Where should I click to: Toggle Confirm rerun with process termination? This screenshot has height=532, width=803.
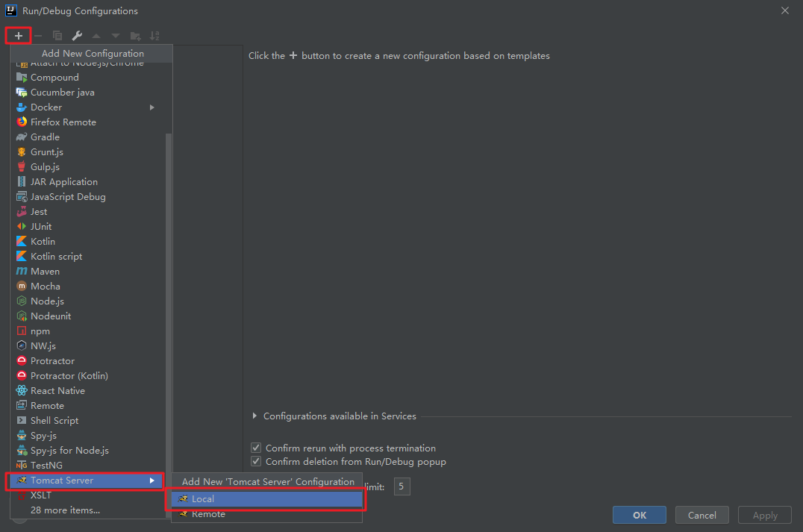tap(256, 448)
